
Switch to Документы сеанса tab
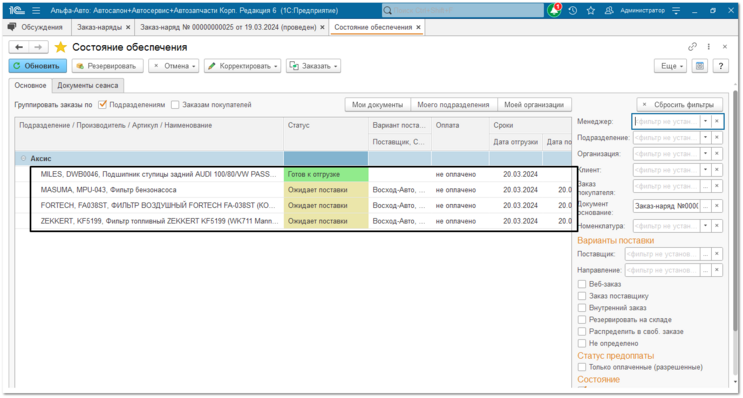pyautogui.click(x=88, y=86)
